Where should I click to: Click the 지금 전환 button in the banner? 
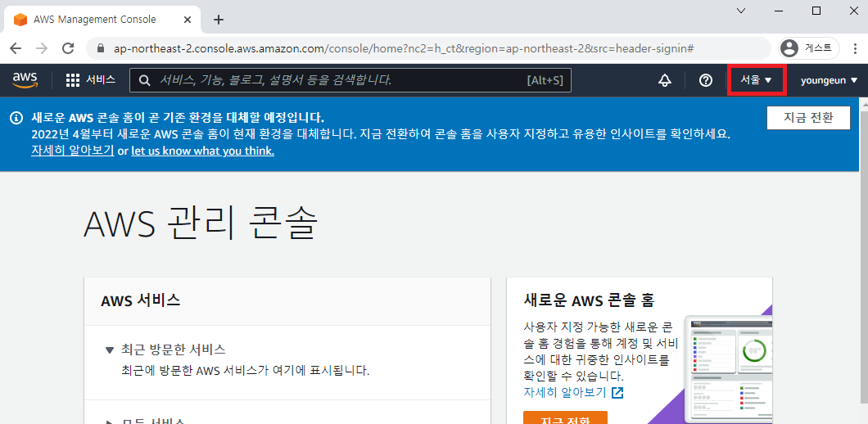(x=808, y=118)
